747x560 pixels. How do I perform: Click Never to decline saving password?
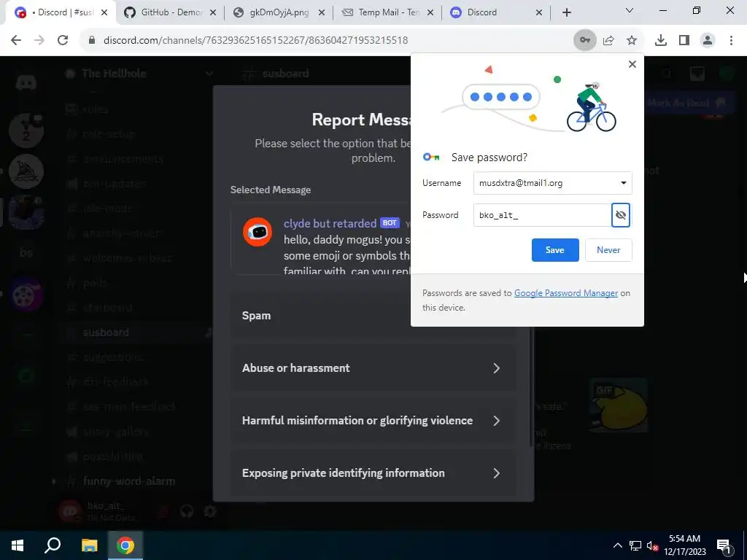608,250
